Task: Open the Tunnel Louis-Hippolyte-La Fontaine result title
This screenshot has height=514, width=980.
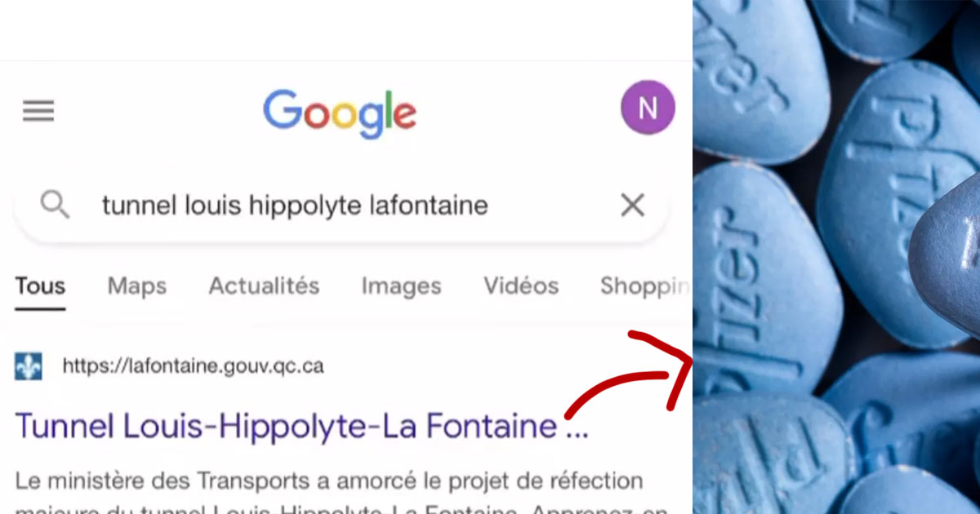Action: click(x=301, y=427)
